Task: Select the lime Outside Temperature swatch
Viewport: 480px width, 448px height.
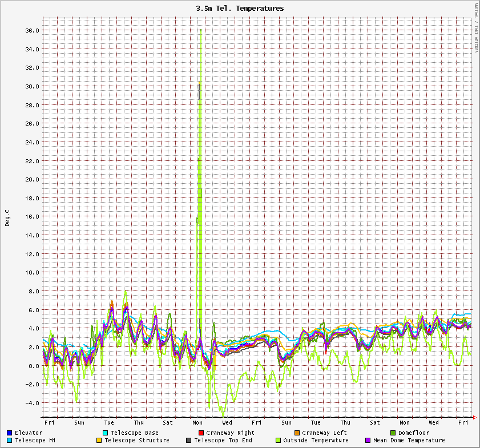Action: [x=279, y=441]
